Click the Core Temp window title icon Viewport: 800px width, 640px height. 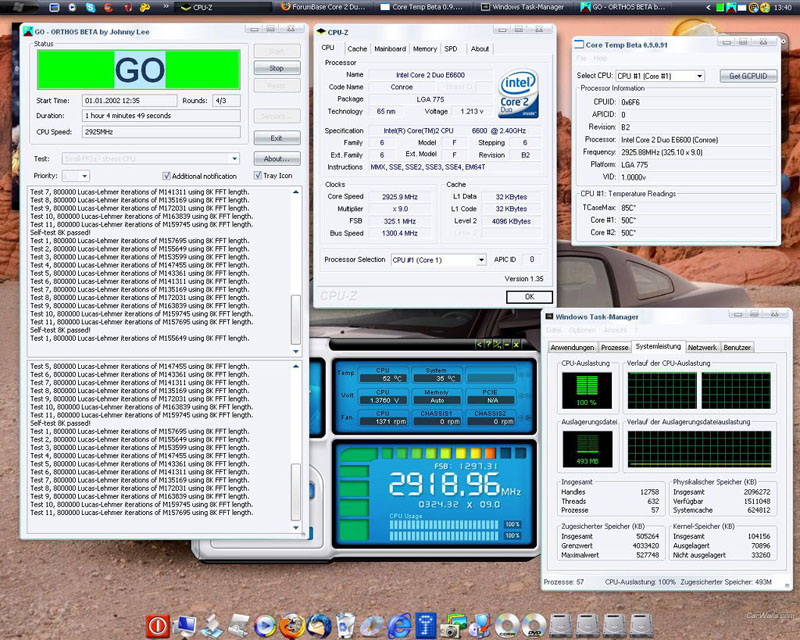coord(579,45)
